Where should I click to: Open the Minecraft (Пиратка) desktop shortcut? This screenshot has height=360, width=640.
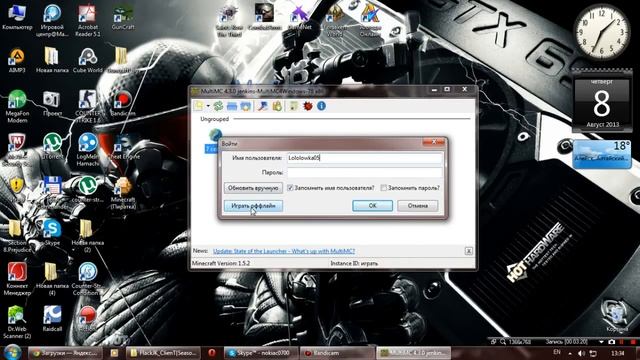point(122,193)
